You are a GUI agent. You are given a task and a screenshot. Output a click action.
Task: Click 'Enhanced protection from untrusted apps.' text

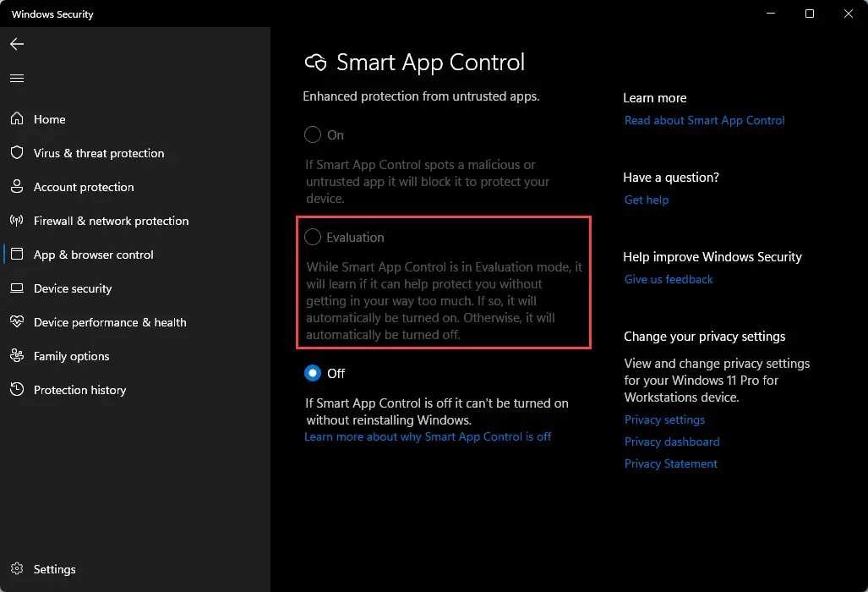click(421, 96)
